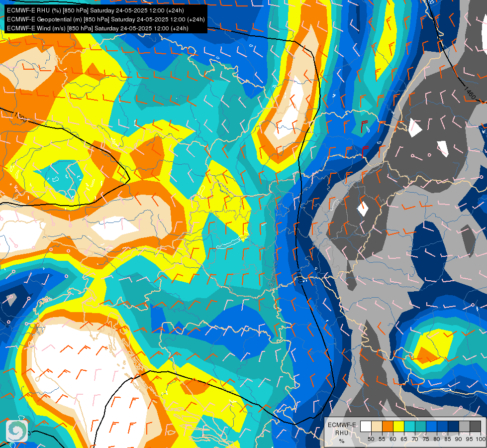Select the ECMWF-E Wind (m/s) title line
The height and width of the screenshot is (448, 487).
97,28
